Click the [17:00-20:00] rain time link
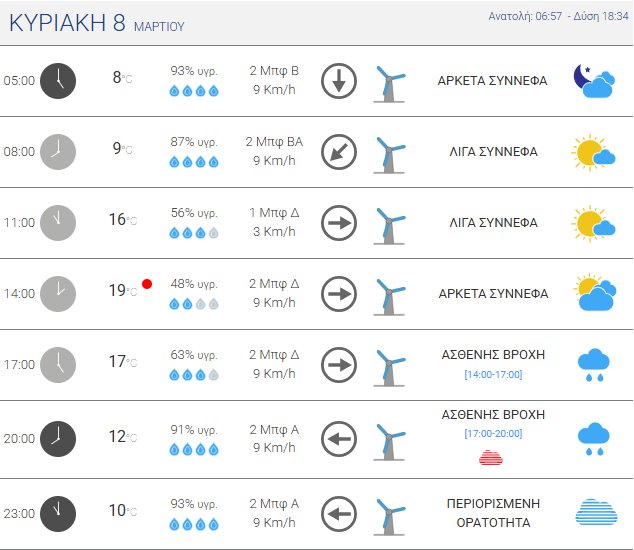Screen dimensions: 634x550 493,433
